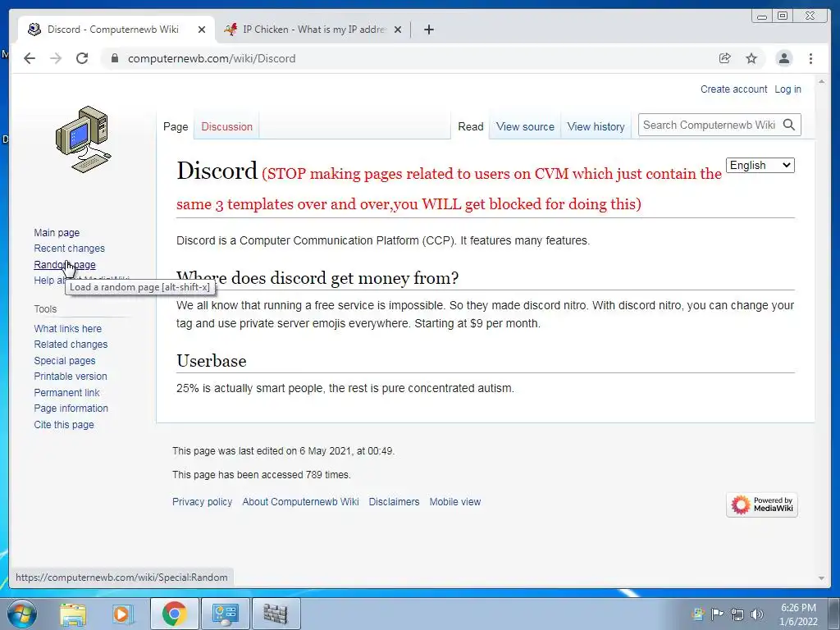Open the Privacy policy link
The image size is (840, 630).
202,501
